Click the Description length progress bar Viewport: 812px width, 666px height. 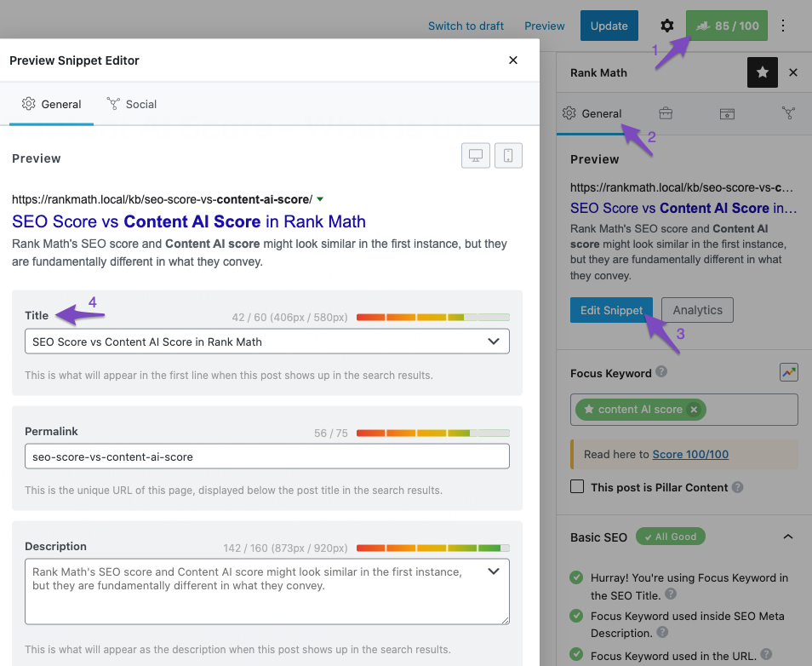point(433,548)
